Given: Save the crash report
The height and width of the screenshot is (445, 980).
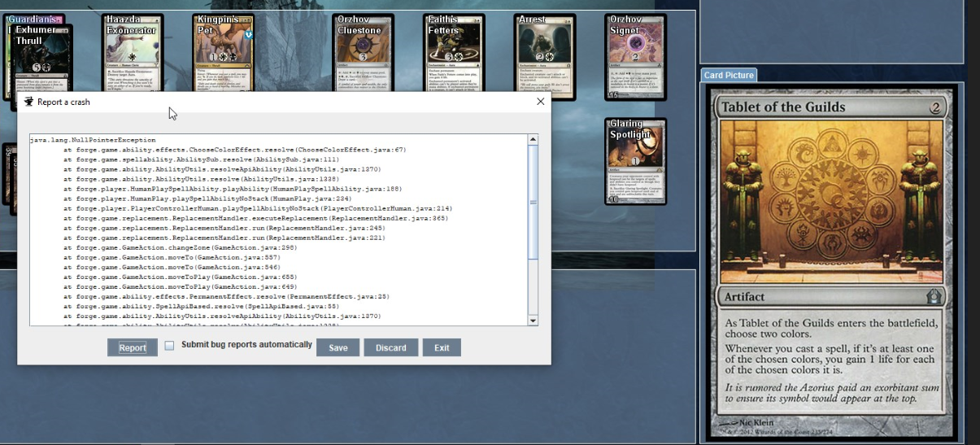Looking at the screenshot, I should pyautogui.click(x=338, y=347).
